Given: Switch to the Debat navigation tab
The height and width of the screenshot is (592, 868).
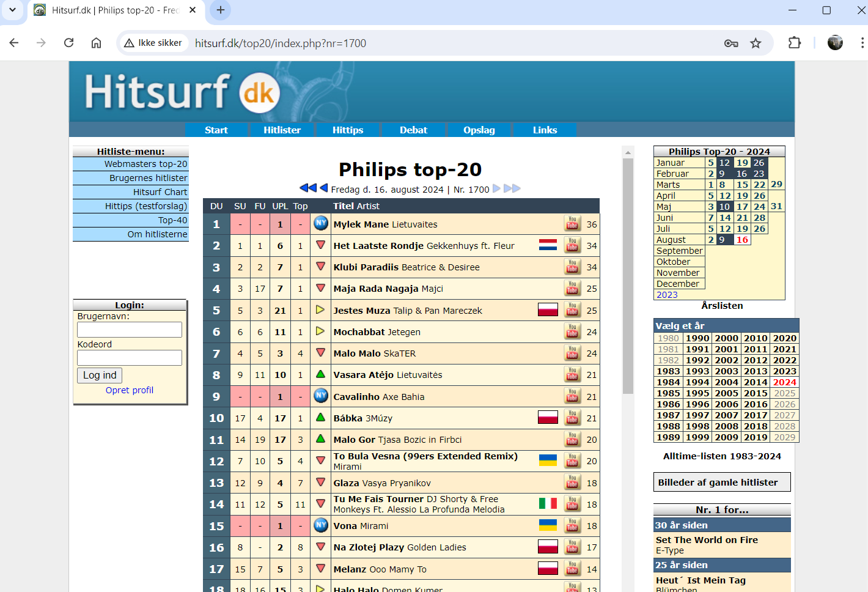Looking at the screenshot, I should click(x=413, y=130).
